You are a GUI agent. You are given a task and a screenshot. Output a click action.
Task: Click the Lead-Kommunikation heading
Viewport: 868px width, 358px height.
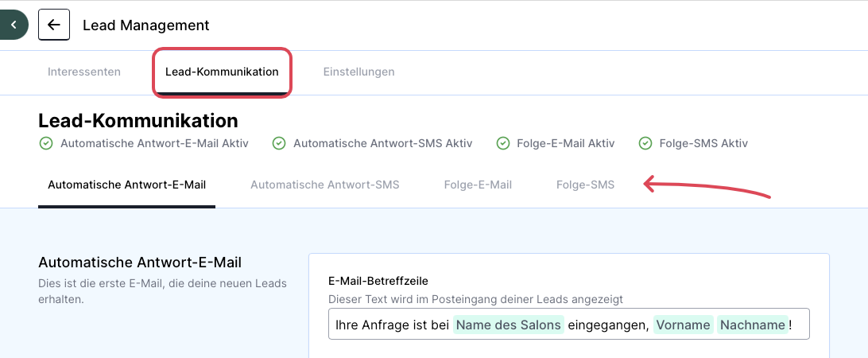click(138, 120)
